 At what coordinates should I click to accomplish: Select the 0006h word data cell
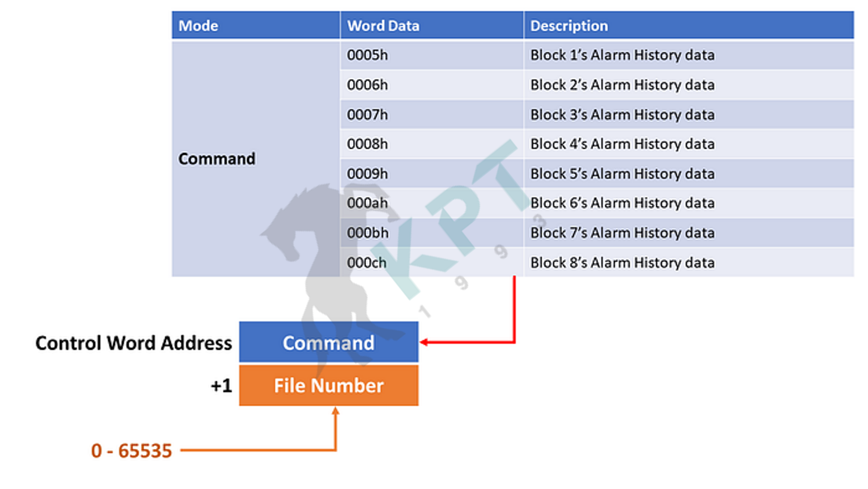pyautogui.click(x=432, y=85)
